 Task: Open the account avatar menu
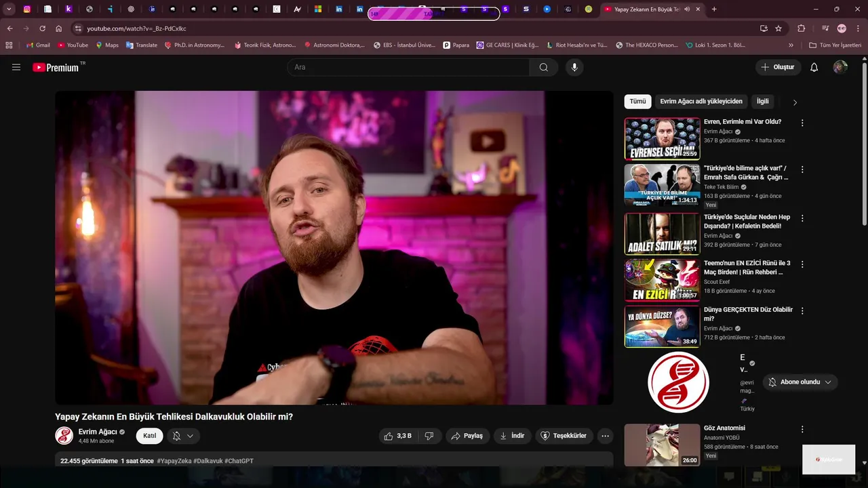pos(840,67)
